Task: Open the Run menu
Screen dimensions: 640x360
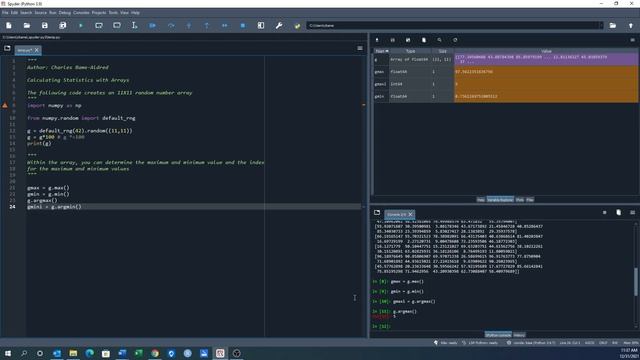Action: click(53, 13)
